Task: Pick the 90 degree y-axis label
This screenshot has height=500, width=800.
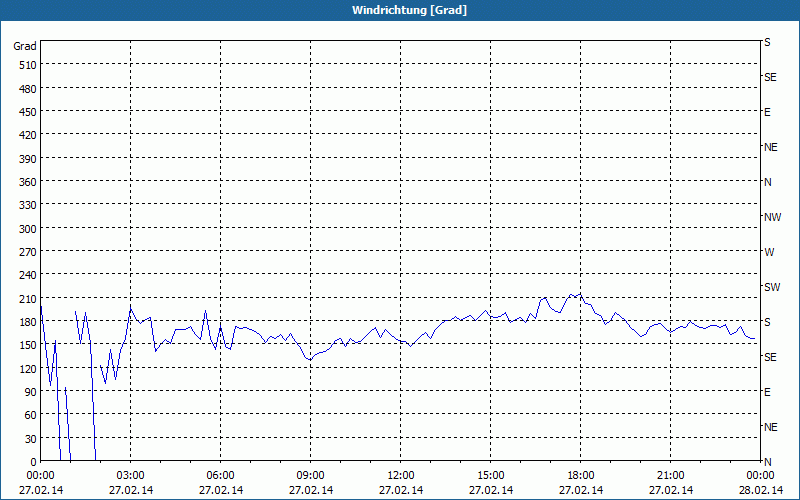Action: pos(28,392)
